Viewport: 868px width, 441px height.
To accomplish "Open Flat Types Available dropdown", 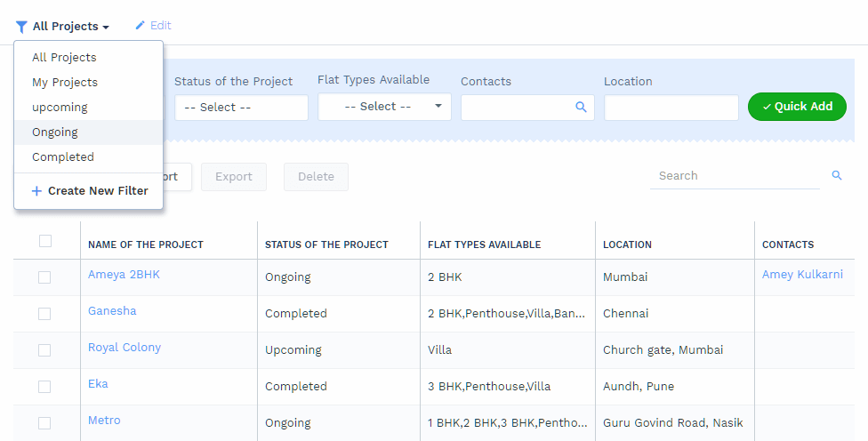I will (385, 106).
